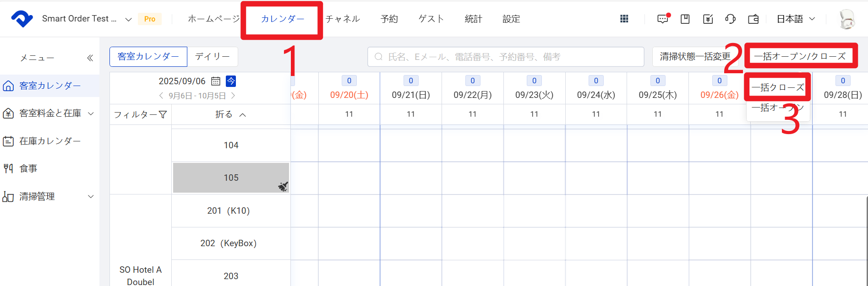Open the チャネル menu
Viewport: 868px width, 286px height.
(x=343, y=19)
